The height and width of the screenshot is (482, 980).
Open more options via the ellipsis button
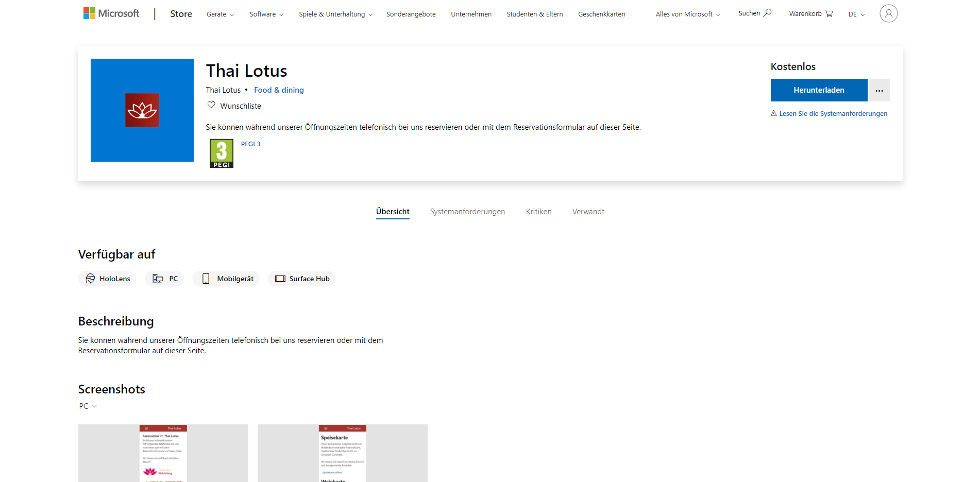coord(879,90)
